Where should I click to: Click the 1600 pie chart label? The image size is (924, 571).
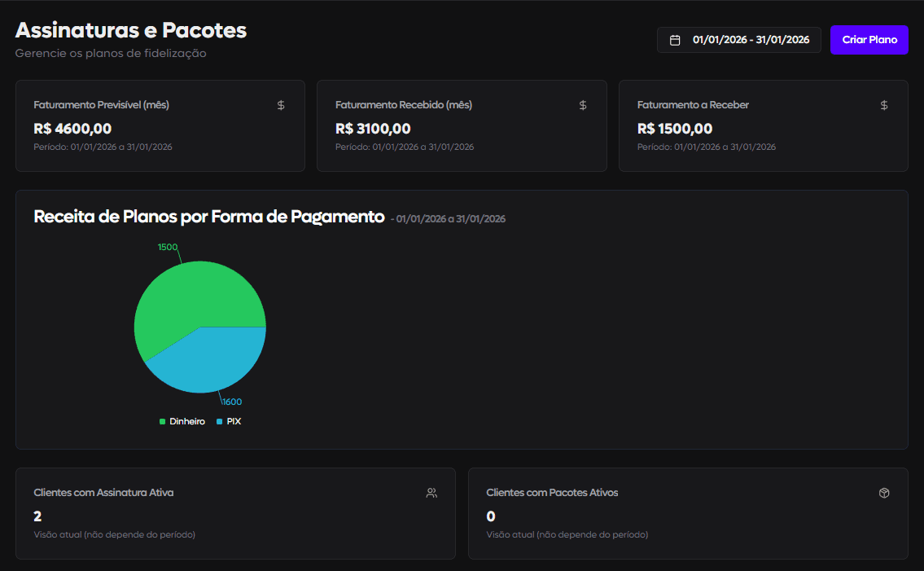[x=231, y=402]
